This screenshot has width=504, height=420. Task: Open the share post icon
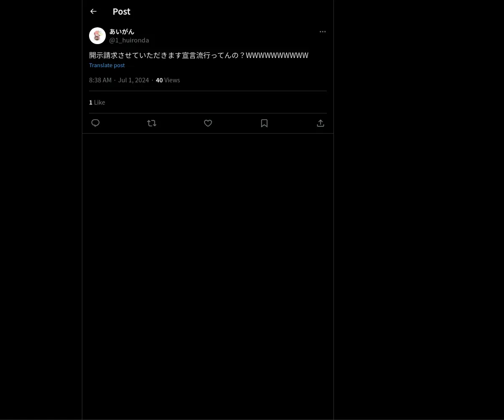point(320,123)
